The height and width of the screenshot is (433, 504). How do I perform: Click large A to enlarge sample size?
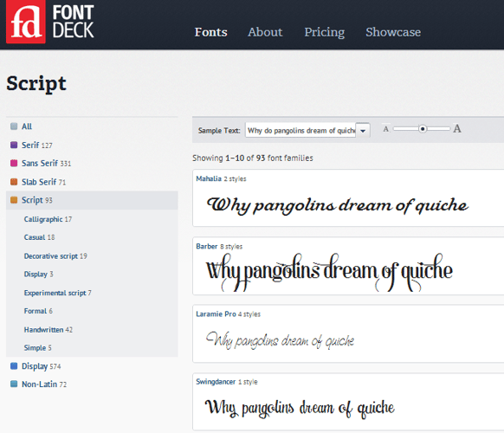(x=457, y=128)
